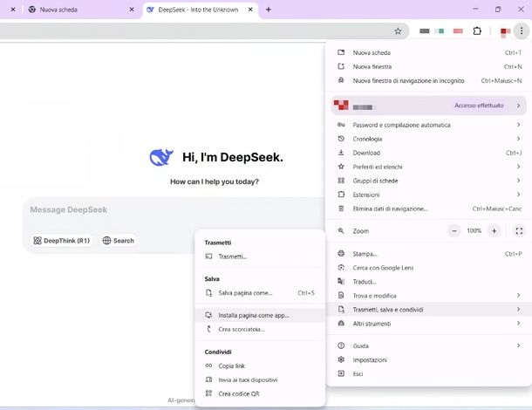The width and height of the screenshot is (532, 410).
Task: Open the Extensions puzzle icon in toolbar
Action: click(477, 31)
